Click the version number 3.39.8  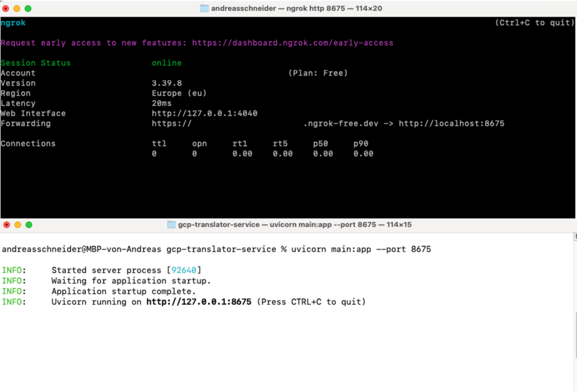[167, 83]
